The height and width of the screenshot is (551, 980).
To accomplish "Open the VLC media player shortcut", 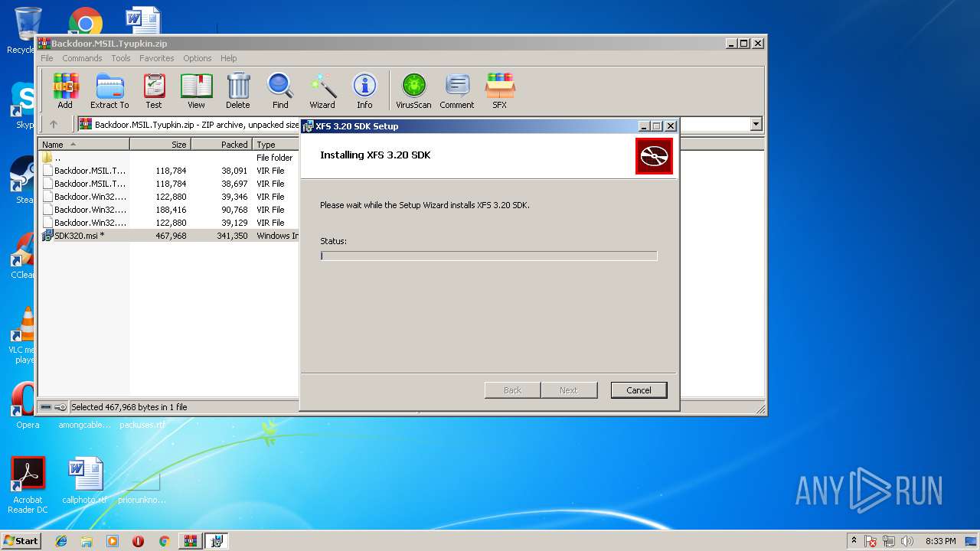I will [x=24, y=335].
